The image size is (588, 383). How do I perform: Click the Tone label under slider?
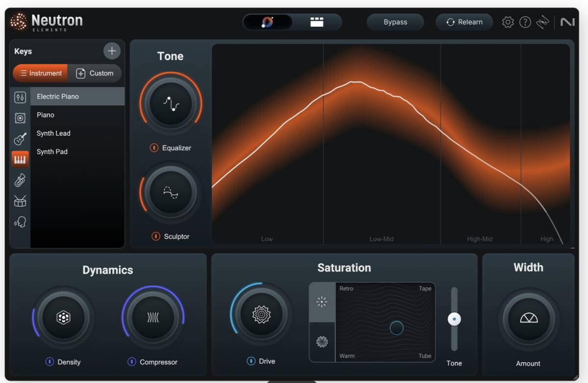(x=454, y=363)
